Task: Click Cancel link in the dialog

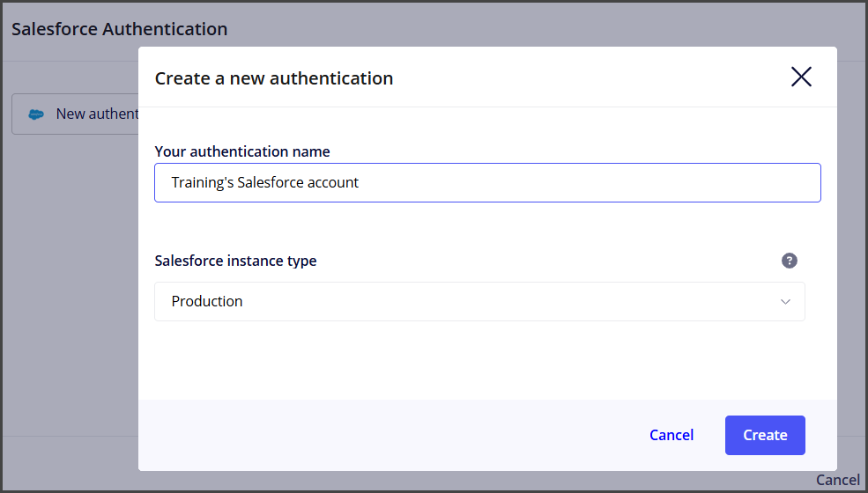Action: [x=671, y=436]
